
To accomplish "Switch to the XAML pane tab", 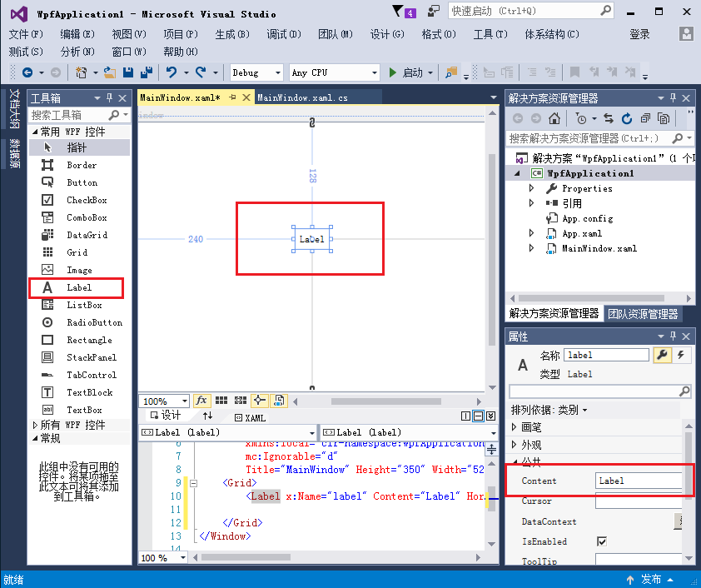I will (251, 417).
